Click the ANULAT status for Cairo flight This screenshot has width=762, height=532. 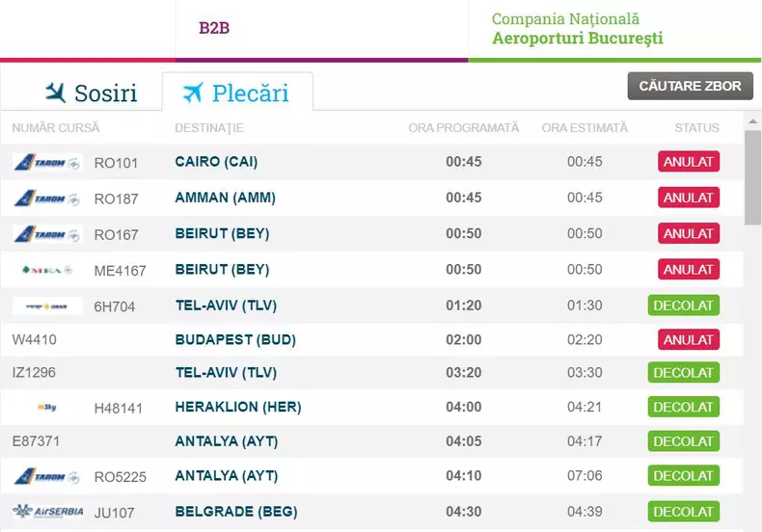click(x=689, y=162)
